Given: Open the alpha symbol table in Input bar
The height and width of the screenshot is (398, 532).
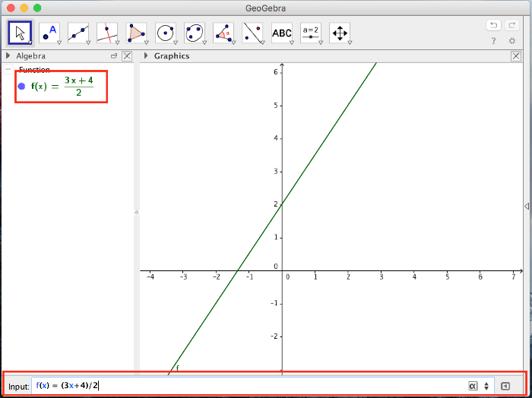Looking at the screenshot, I should point(473,386).
